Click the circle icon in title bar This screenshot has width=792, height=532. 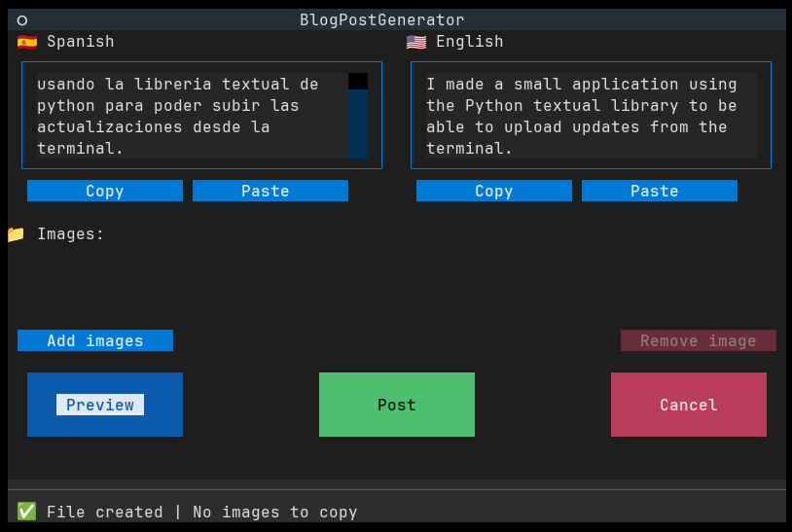(x=22, y=20)
